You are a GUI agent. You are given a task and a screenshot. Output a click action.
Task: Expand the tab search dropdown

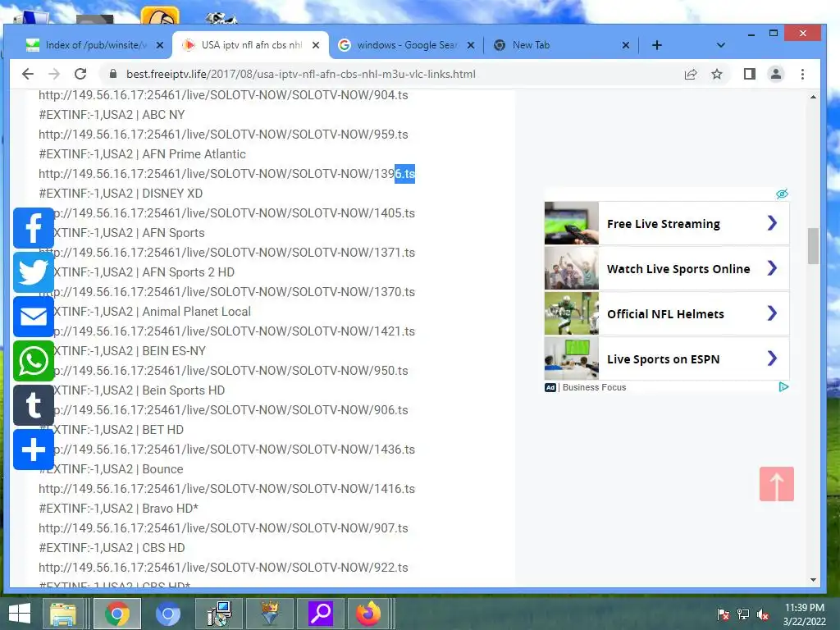[720, 45]
